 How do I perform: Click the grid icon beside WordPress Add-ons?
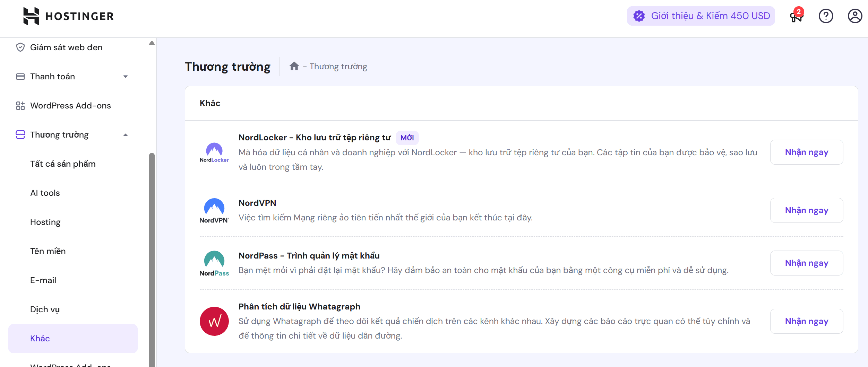(20, 105)
